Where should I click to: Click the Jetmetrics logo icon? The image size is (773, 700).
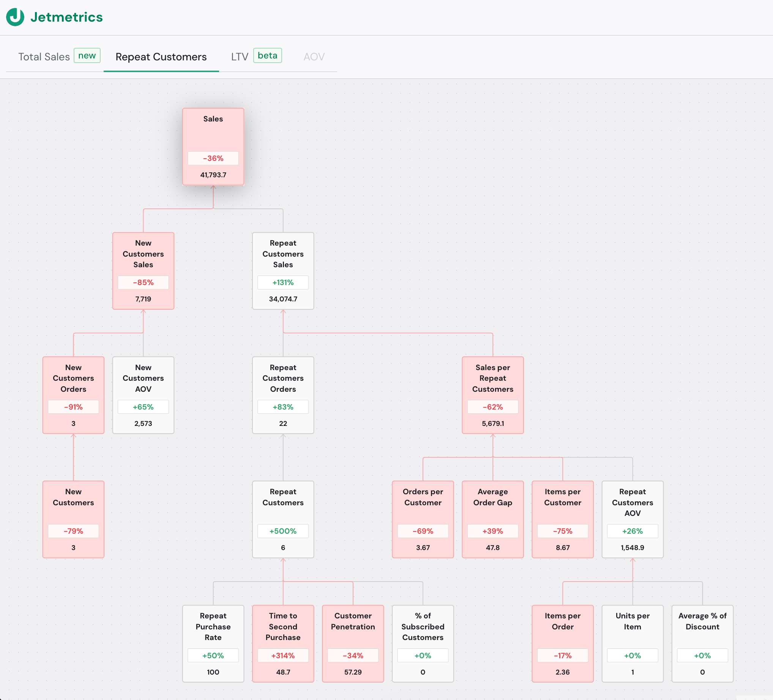[15, 17]
